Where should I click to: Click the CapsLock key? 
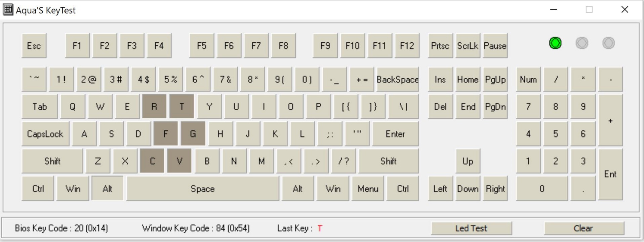[45, 134]
